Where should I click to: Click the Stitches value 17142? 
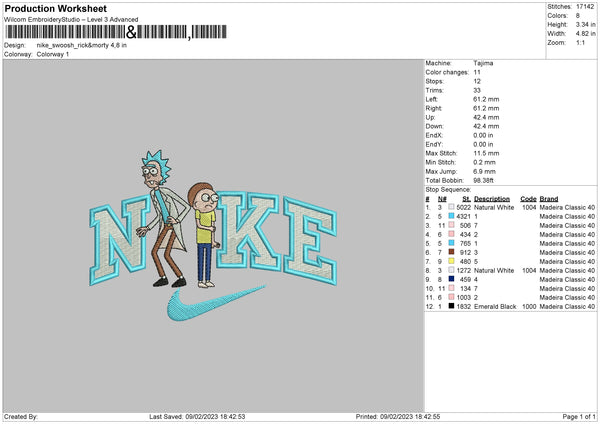coord(586,6)
